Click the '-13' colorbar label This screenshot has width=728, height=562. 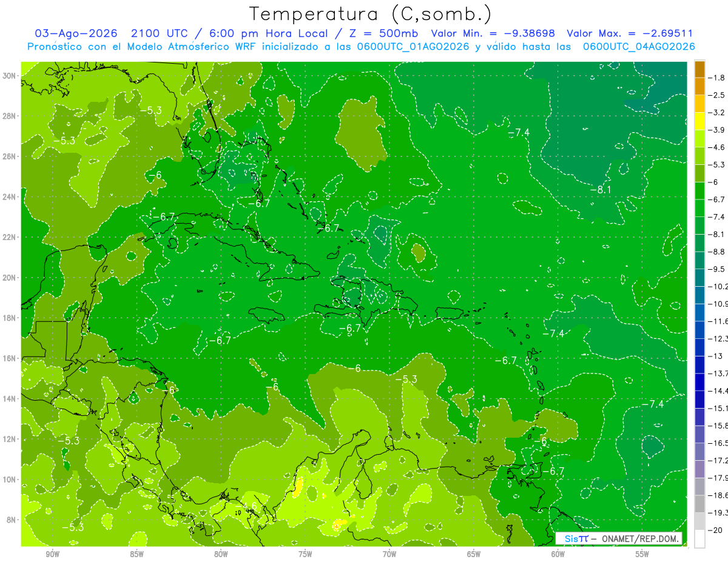[715, 356]
